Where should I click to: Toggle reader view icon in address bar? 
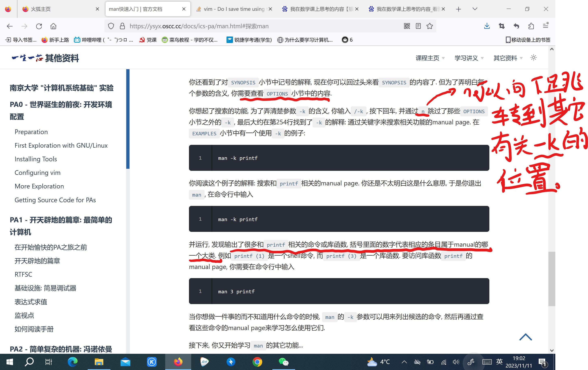(418, 26)
